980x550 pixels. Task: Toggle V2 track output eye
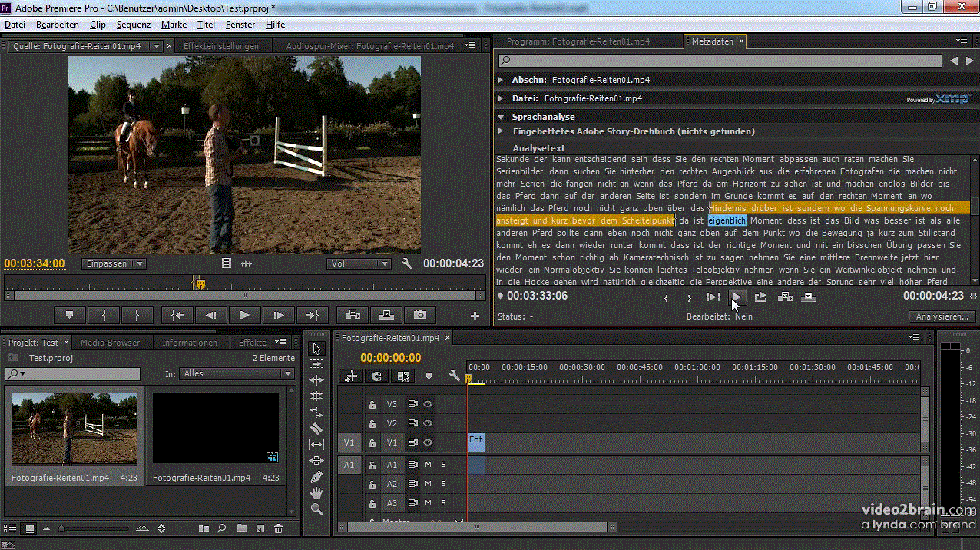428,423
